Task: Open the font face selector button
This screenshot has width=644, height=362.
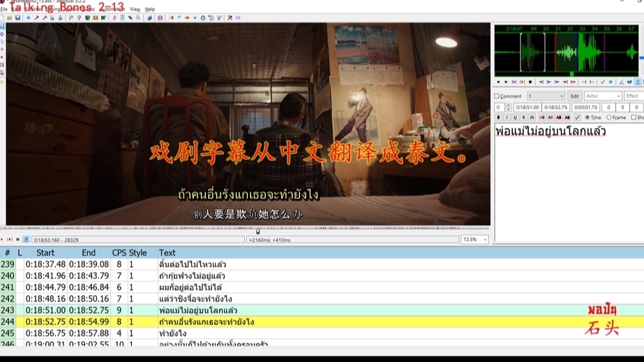Action: click(x=532, y=117)
